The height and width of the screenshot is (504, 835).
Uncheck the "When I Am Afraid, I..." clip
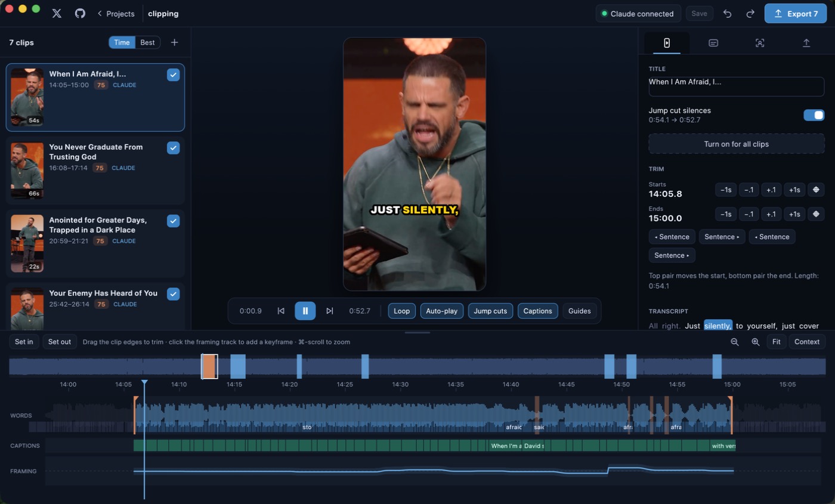pyautogui.click(x=173, y=75)
